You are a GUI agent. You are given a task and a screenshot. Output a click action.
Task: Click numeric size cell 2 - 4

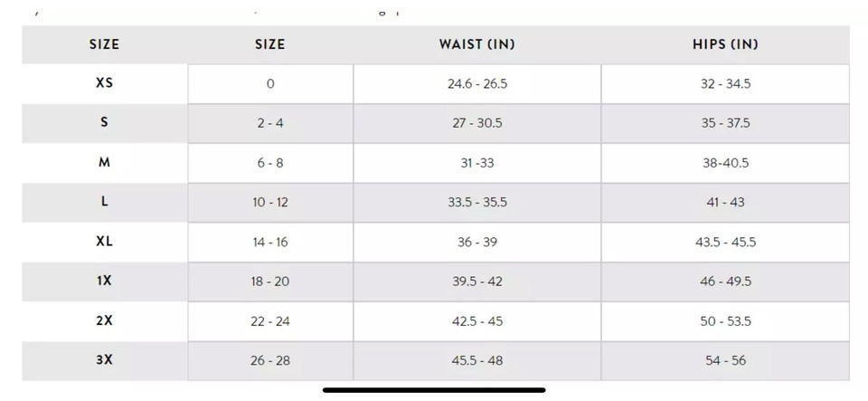(270, 123)
